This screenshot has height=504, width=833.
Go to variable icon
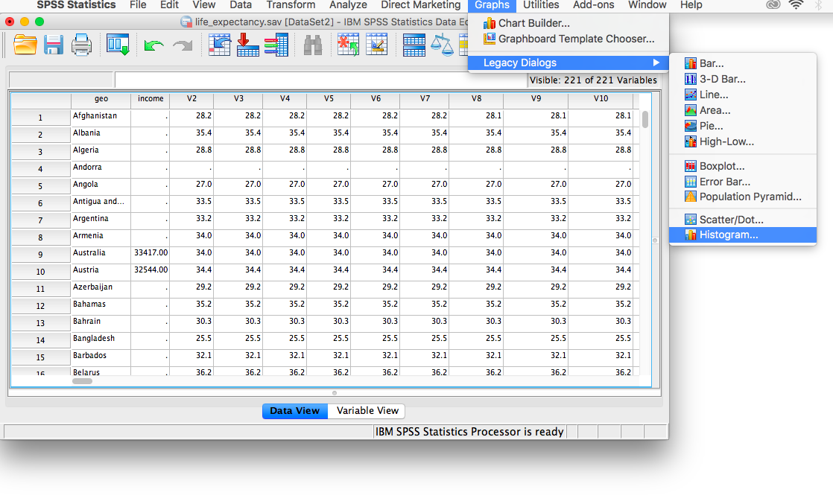[x=247, y=45]
